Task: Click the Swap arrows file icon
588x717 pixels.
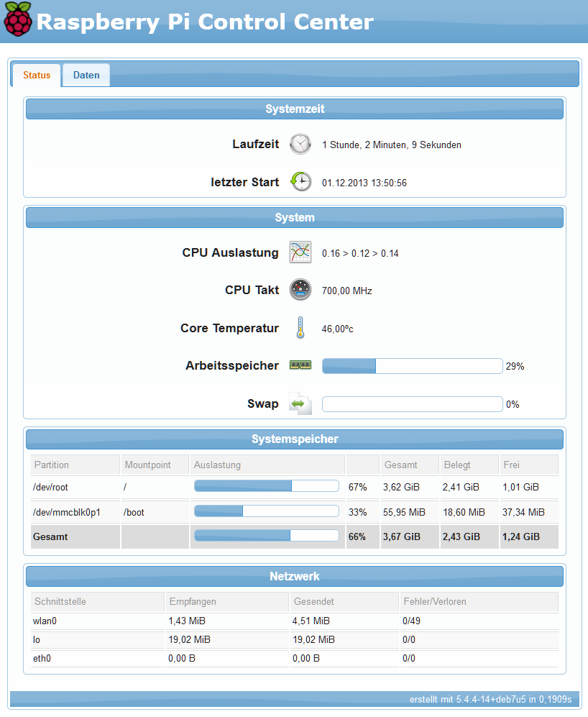Action: coord(300,403)
